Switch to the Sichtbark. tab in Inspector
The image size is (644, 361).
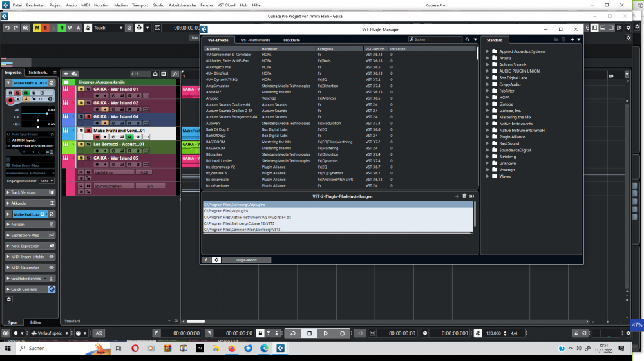[38, 73]
